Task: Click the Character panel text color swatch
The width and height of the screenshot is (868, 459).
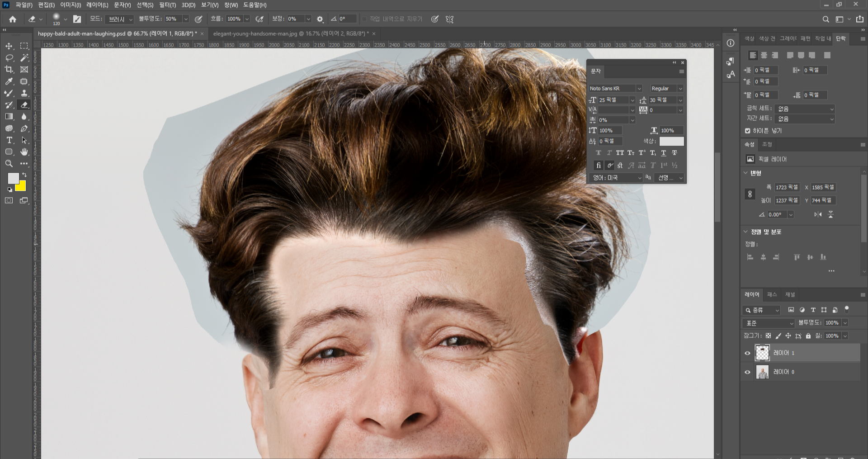Action: point(671,141)
